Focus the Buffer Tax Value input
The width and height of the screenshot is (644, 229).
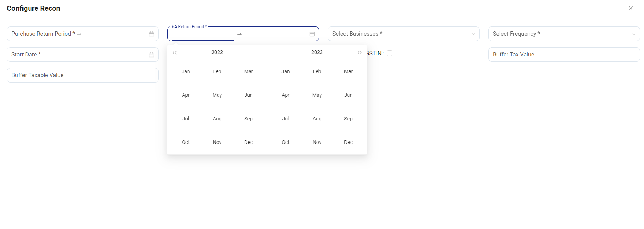564,55
